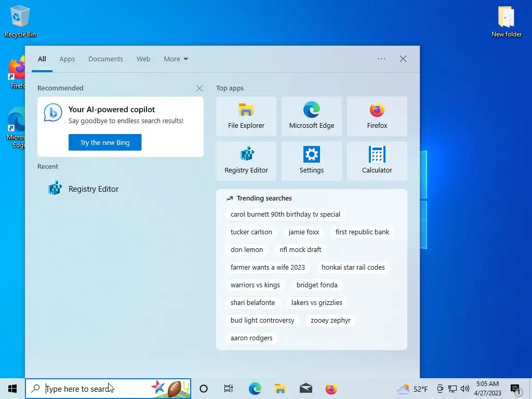This screenshot has height=399, width=532.
Task: Click the Cortana circle icon on taskbar
Action: (x=204, y=389)
